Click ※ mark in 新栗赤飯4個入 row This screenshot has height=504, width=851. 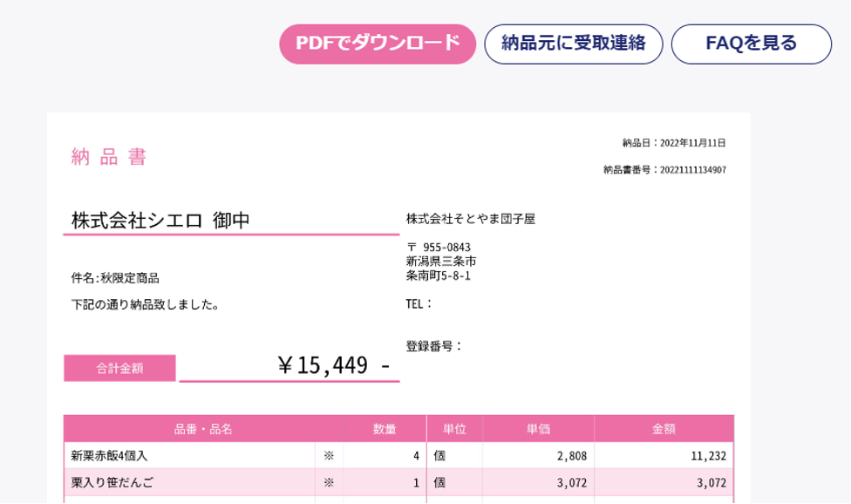329,456
